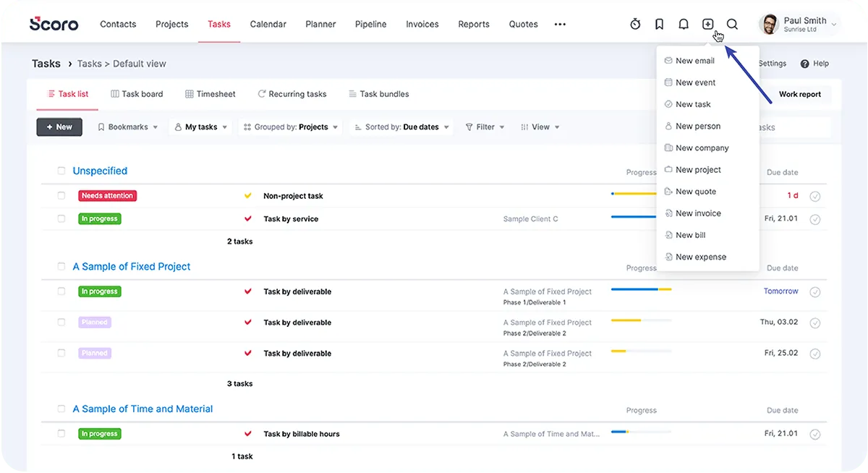Switch to the Task board tab
The image size is (868, 473).
[137, 94]
